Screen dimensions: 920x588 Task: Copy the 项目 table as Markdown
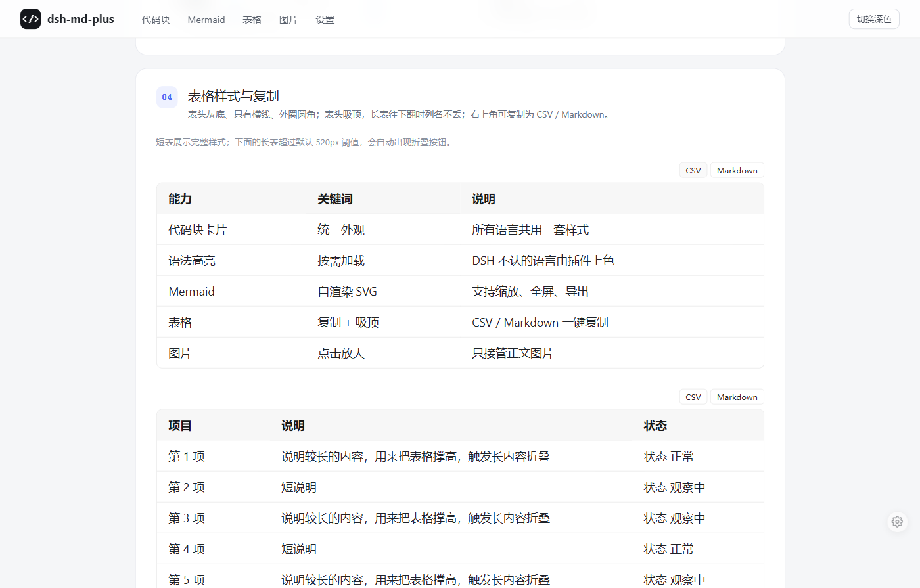[x=737, y=397]
